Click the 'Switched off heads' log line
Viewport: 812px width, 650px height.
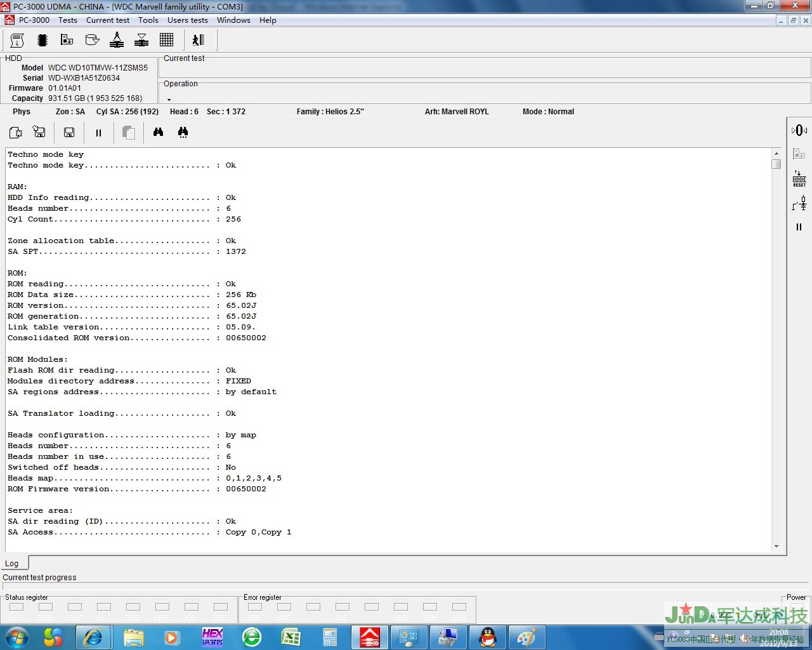click(122, 467)
